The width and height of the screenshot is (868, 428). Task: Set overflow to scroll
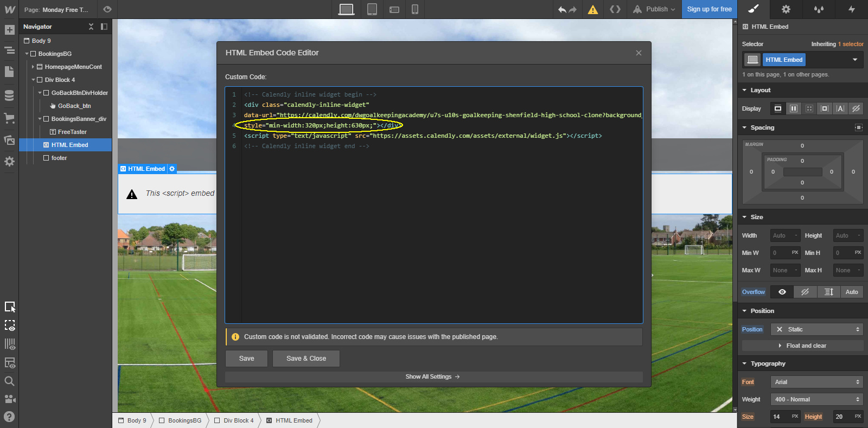pos(828,292)
